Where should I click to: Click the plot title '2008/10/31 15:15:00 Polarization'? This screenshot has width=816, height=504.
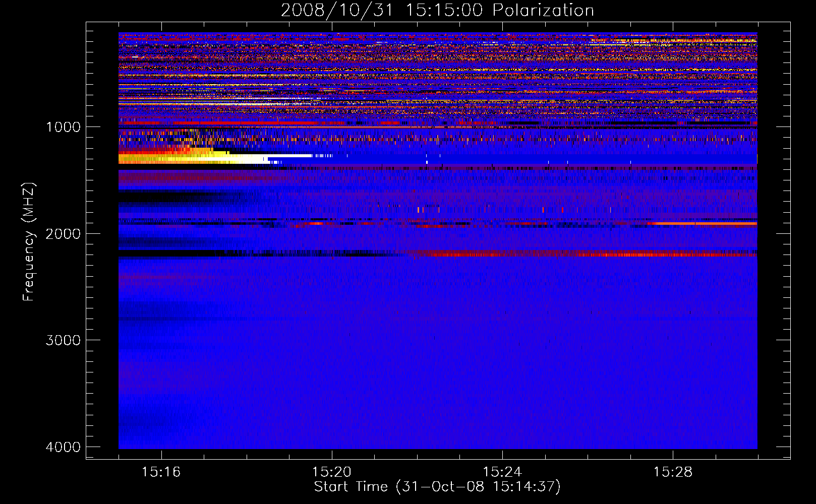(437, 10)
